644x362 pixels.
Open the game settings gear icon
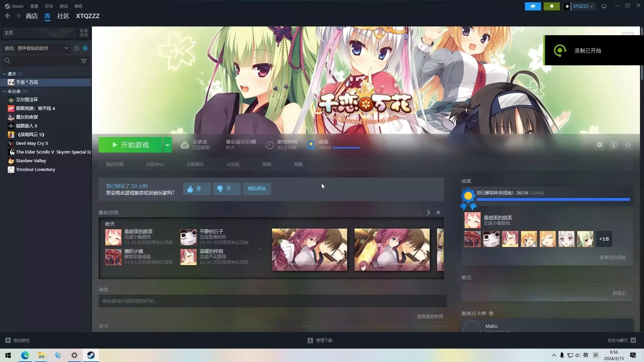pyautogui.click(x=599, y=145)
